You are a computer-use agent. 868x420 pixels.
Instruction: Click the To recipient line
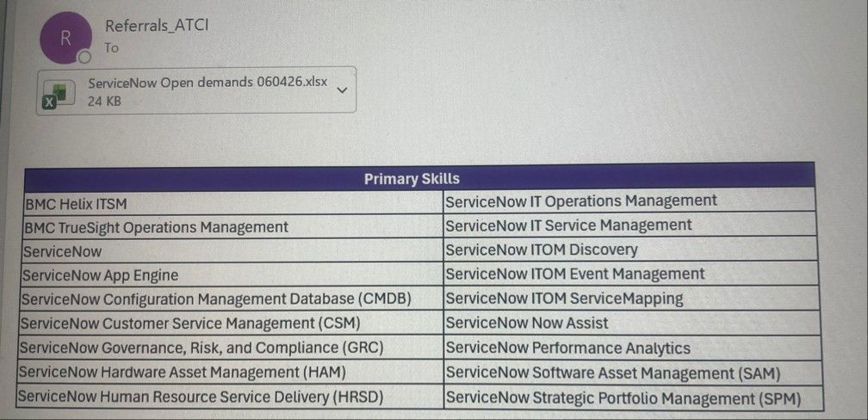[x=111, y=48]
